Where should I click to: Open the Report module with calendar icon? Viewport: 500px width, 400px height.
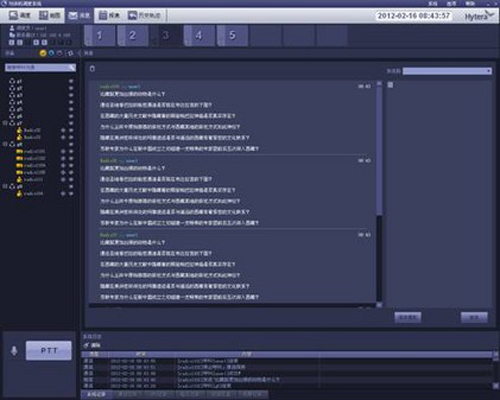(109, 15)
